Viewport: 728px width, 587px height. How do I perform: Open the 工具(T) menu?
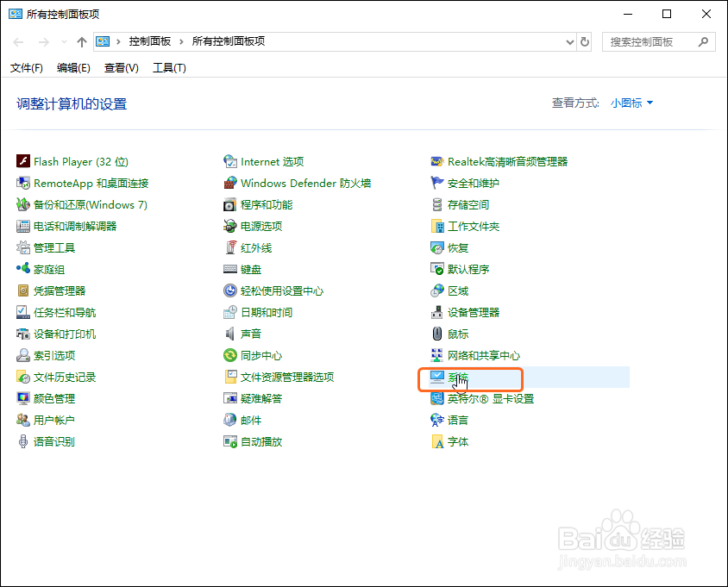pyautogui.click(x=169, y=68)
